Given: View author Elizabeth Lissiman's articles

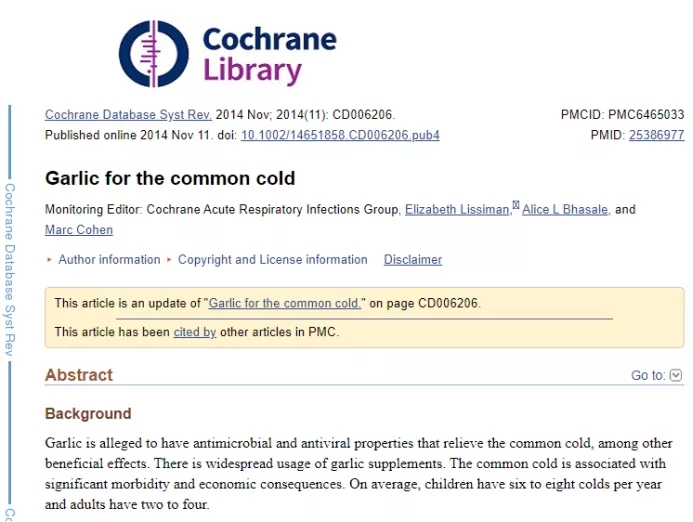Looking at the screenshot, I should click(x=457, y=209).
